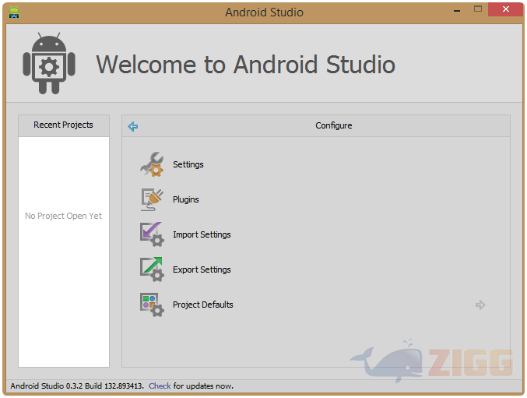Expand Project Defaults submenu arrow
The image size is (527, 398).
click(x=480, y=305)
